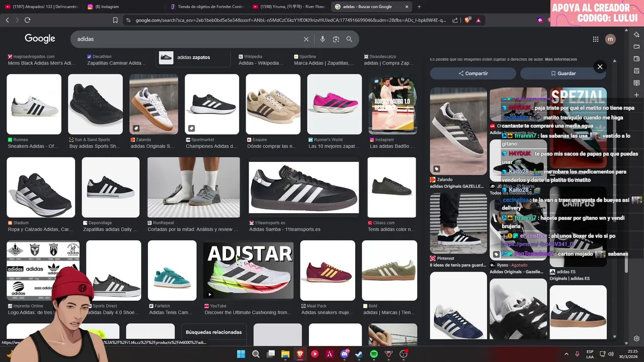
Task: Open the Sun & Sand Sports black shoe image
Action: pyautogui.click(x=96, y=104)
